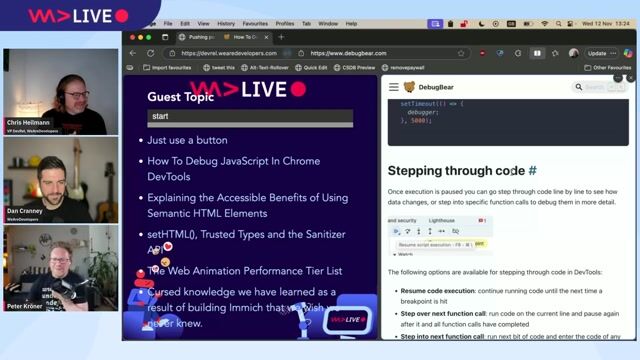Open 'Cursed knowledge we have learned' topic
The image size is (640, 360).
click(x=243, y=307)
